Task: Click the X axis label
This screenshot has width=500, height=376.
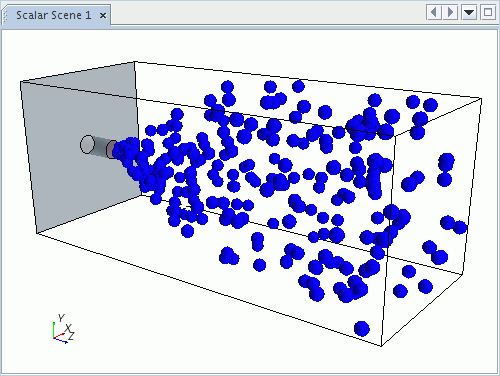Action: pyautogui.click(x=68, y=328)
